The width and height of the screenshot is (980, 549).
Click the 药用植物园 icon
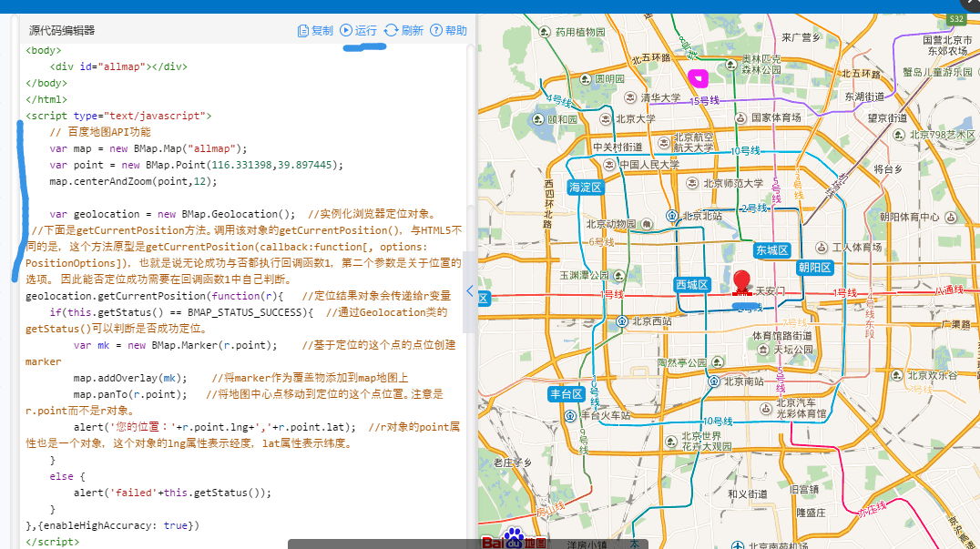(x=545, y=31)
